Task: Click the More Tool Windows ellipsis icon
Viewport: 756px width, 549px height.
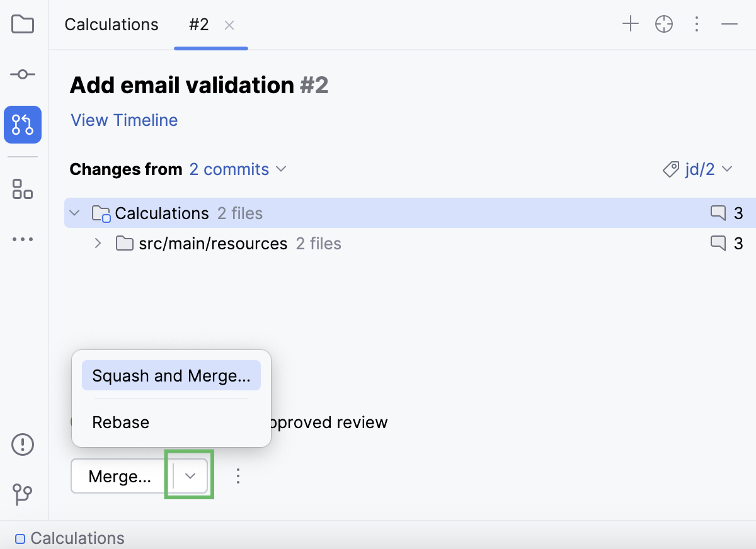Action: click(x=22, y=239)
